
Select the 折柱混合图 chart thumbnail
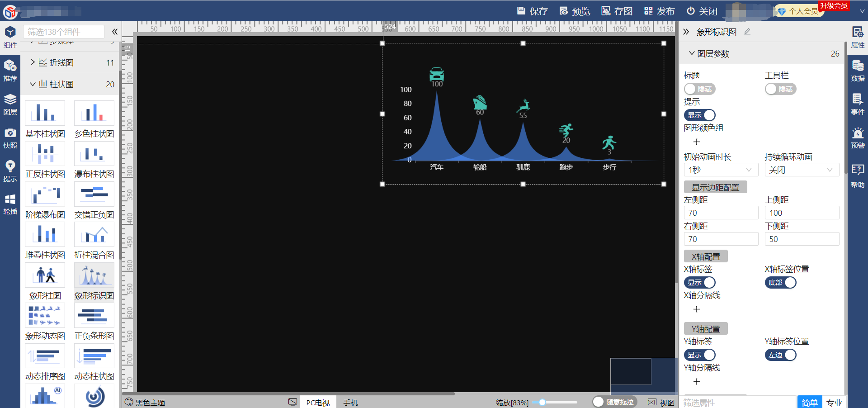pyautogui.click(x=94, y=234)
